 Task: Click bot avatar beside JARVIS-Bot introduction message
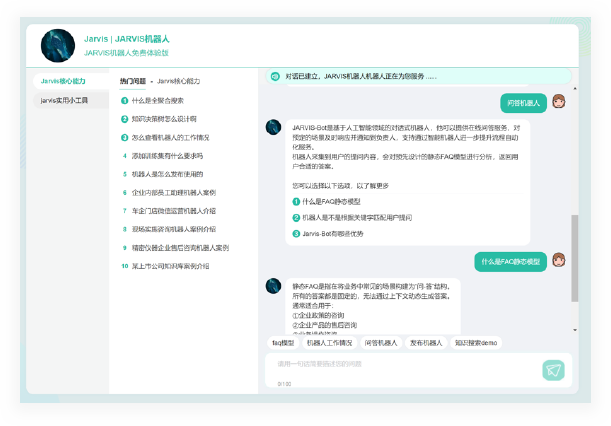coord(273,127)
